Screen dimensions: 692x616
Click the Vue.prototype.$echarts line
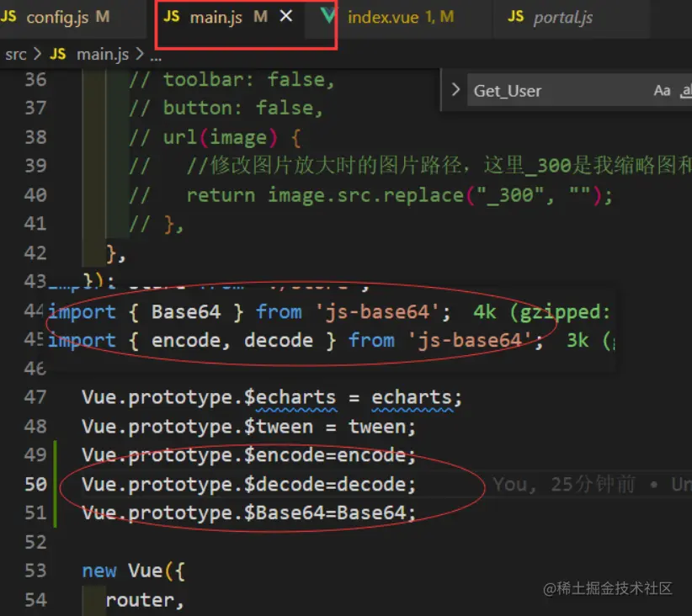272,397
